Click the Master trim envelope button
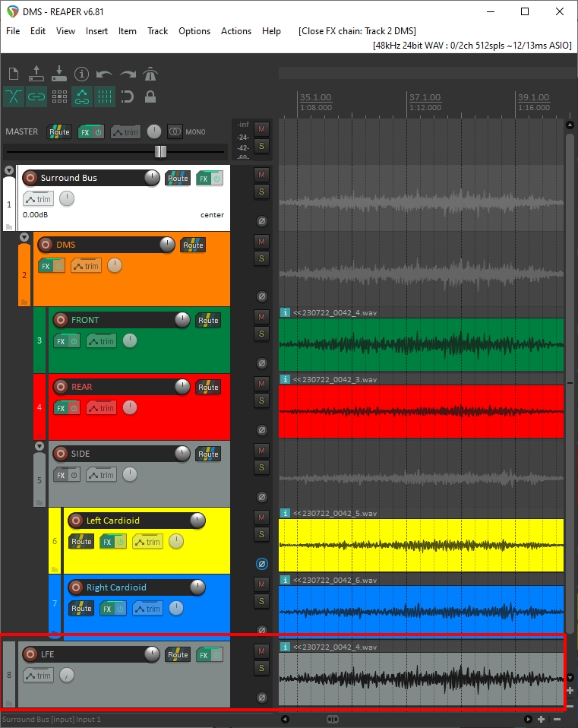Screen dimensions: 578x728 (x=125, y=132)
